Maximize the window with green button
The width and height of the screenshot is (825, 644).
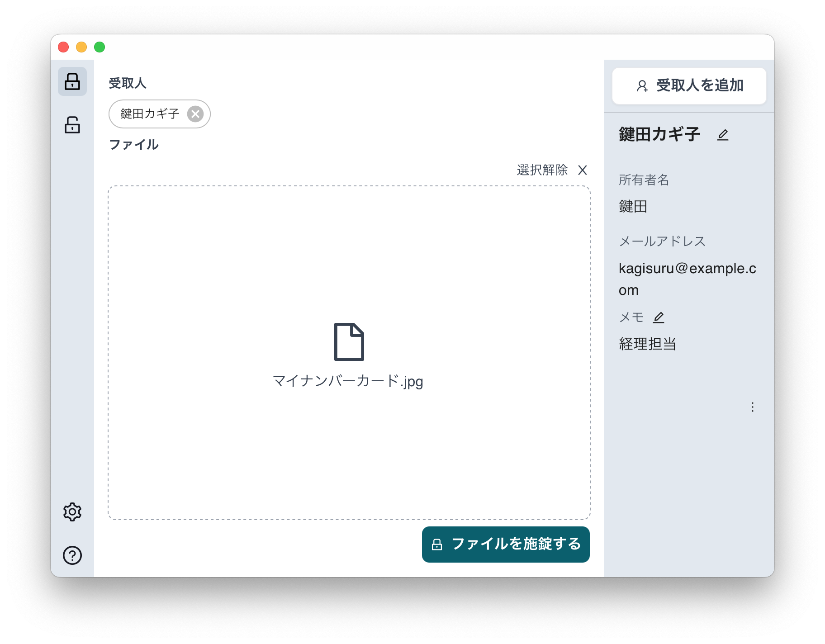coord(100,47)
